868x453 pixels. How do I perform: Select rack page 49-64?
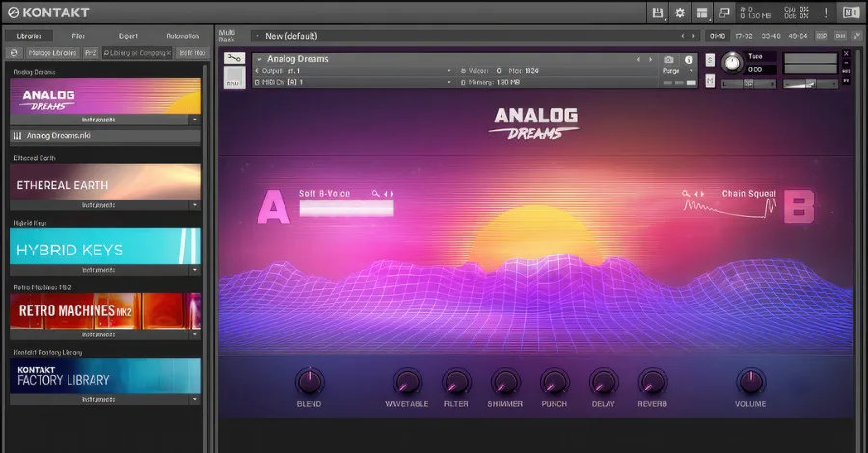[x=798, y=36]
